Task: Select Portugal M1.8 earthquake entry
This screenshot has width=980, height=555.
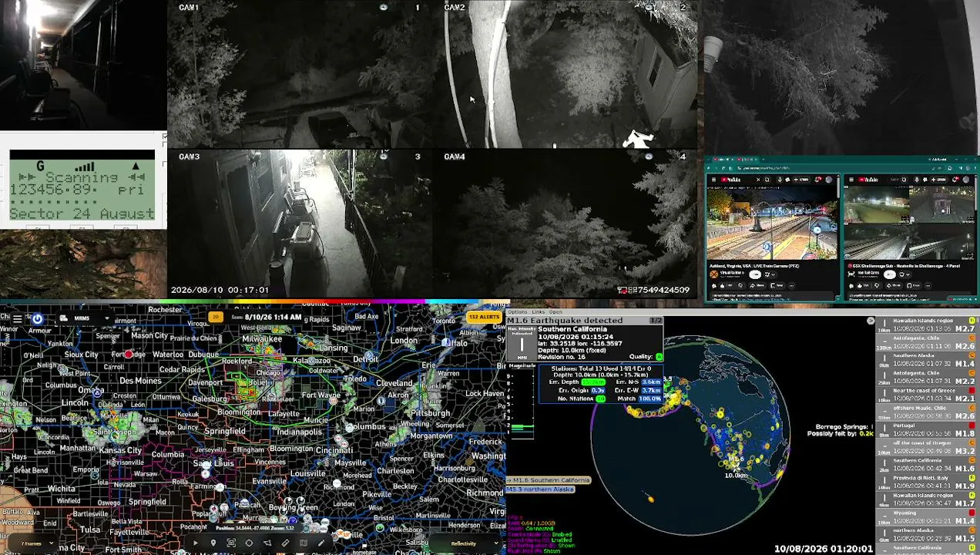Action: (x=927, y=430)
